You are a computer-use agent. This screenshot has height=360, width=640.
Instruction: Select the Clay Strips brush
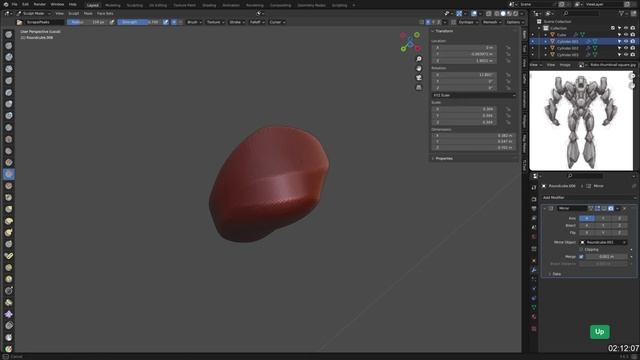9,69
